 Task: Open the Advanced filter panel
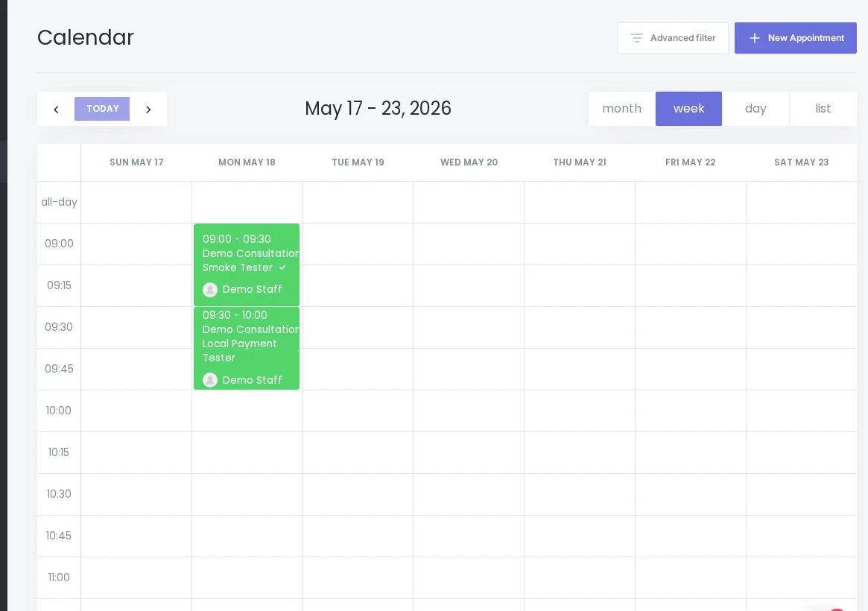coord(673,38)
